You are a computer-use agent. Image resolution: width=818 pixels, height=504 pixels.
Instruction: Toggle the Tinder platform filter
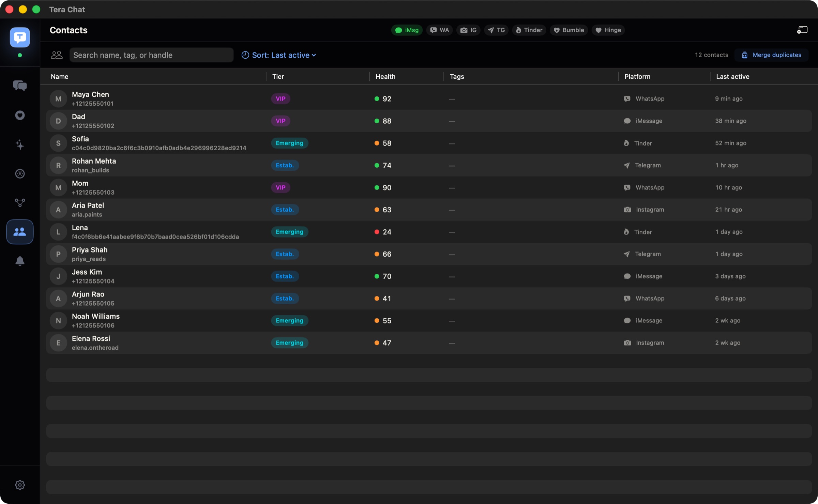(529, 30)
